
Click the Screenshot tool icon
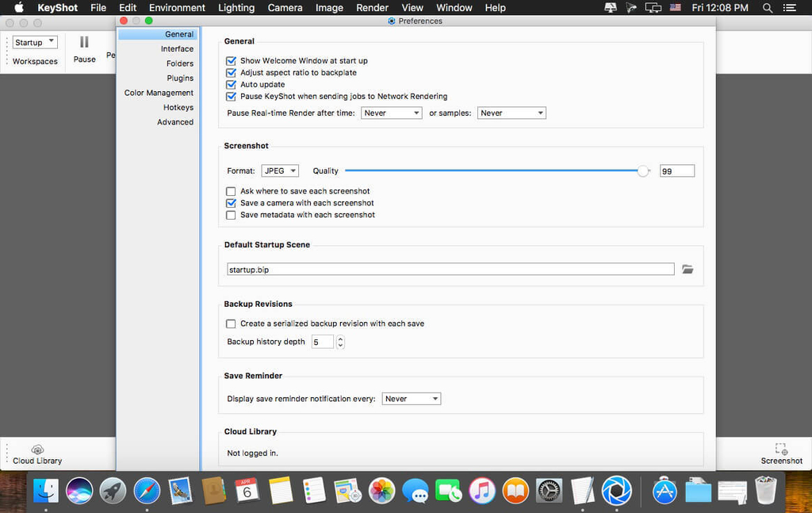coord(781,449)
